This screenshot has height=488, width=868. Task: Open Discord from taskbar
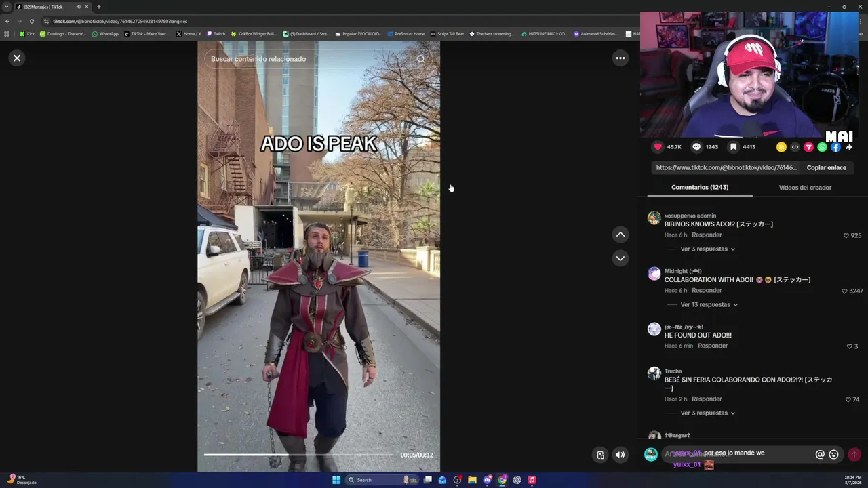[487, 480]
